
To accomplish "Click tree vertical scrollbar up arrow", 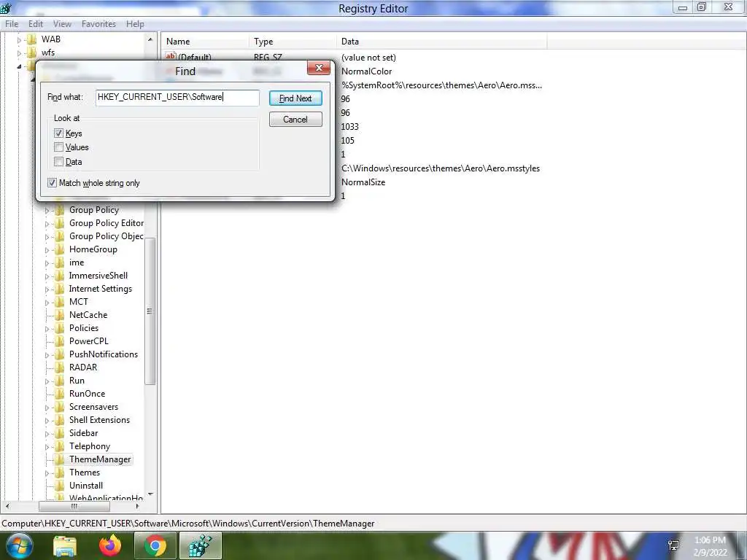I will [150, 39].
